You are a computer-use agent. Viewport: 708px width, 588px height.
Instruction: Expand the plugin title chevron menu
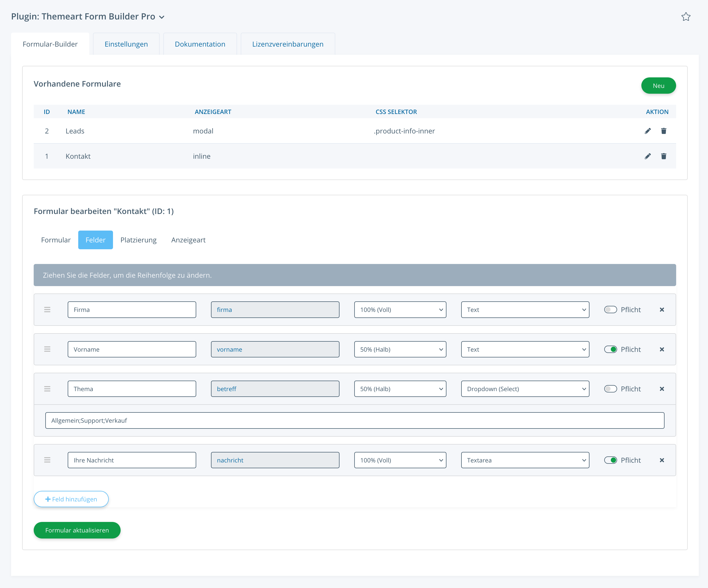(x=162, y=17)
